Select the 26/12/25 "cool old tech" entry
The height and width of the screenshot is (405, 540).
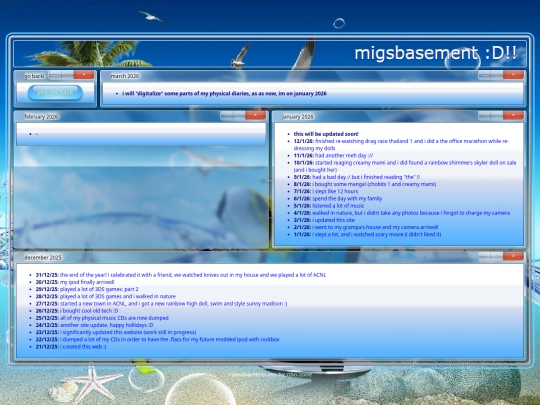77,311
